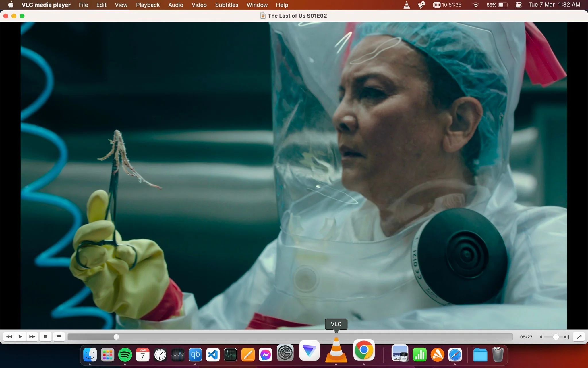The image size is (588, 368).
Task: Resume playback with the play button
Action: tap(21, 337)
